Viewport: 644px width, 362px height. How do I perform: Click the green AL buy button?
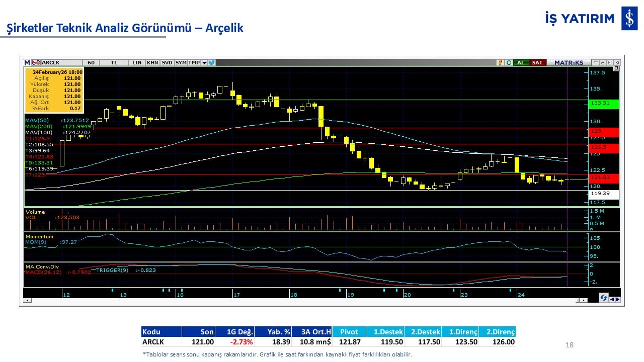521,63
